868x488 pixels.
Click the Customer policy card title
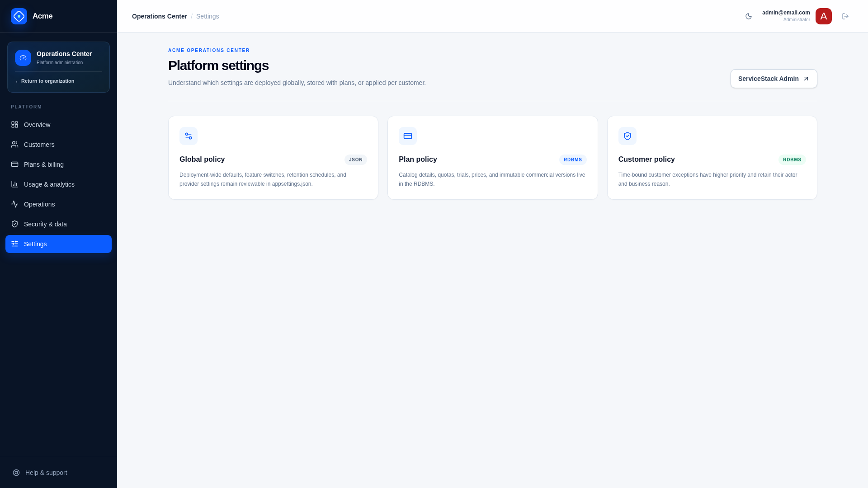click(x=646, y=160)
